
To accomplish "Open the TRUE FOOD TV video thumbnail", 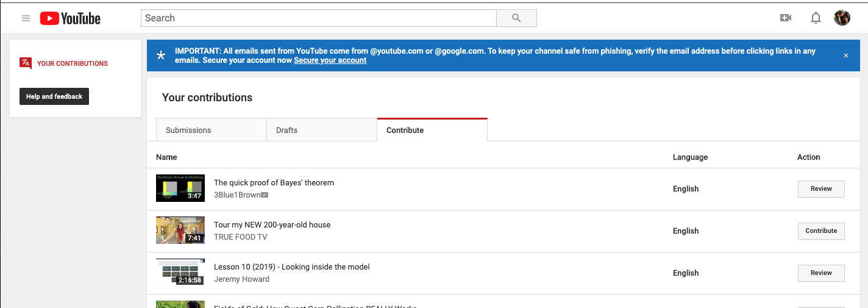I will point(180,230).
